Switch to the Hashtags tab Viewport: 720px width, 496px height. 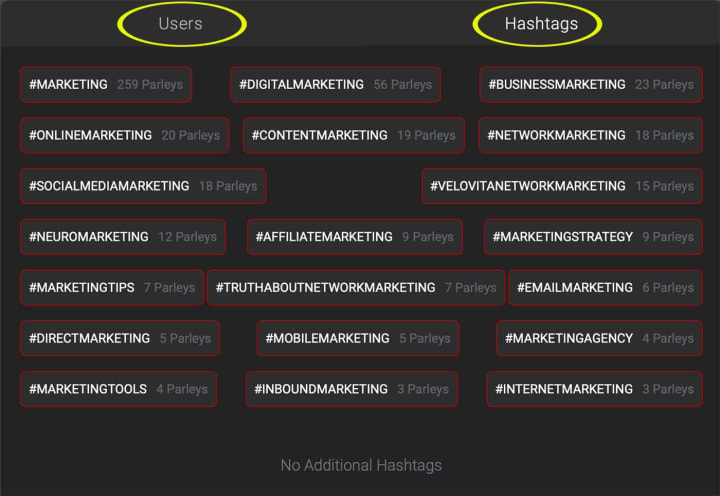pyautogui.click(x=541, y=23)
